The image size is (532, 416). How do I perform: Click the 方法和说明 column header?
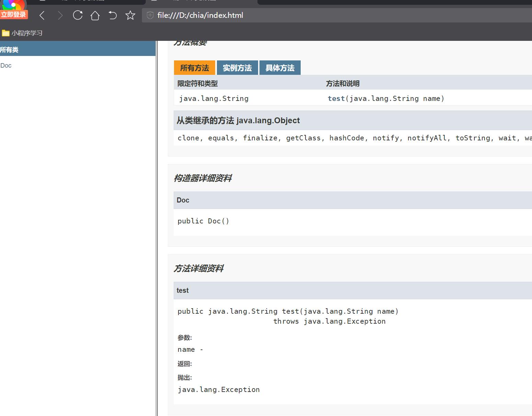(343, 83)
